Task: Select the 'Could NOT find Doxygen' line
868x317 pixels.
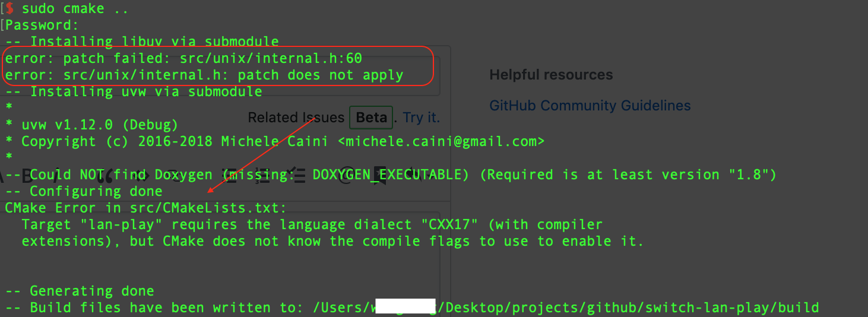Action: coord(391,175)
